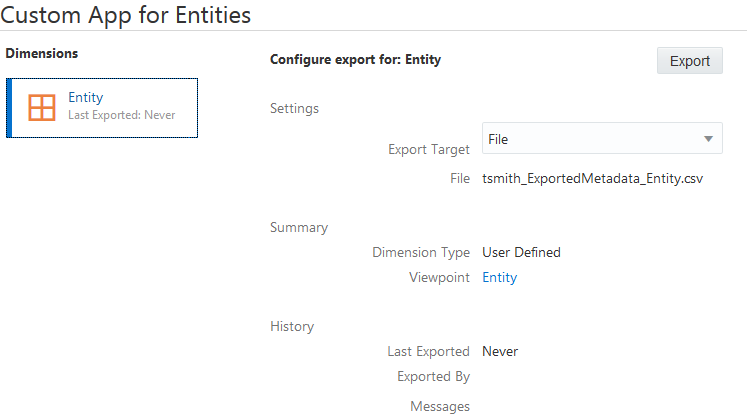Viewport: 748px width, 416px height.
Task: Click the 'Custom App for Entities' title
Action: point(126,15)
